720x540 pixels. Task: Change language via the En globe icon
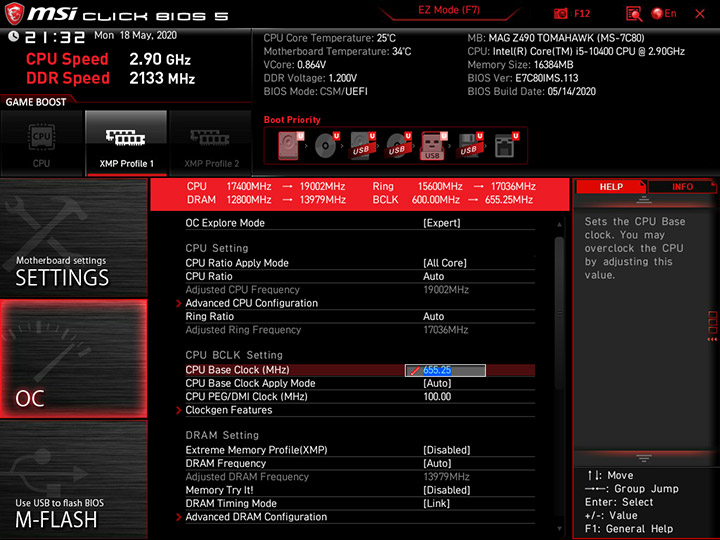point(664,14)
